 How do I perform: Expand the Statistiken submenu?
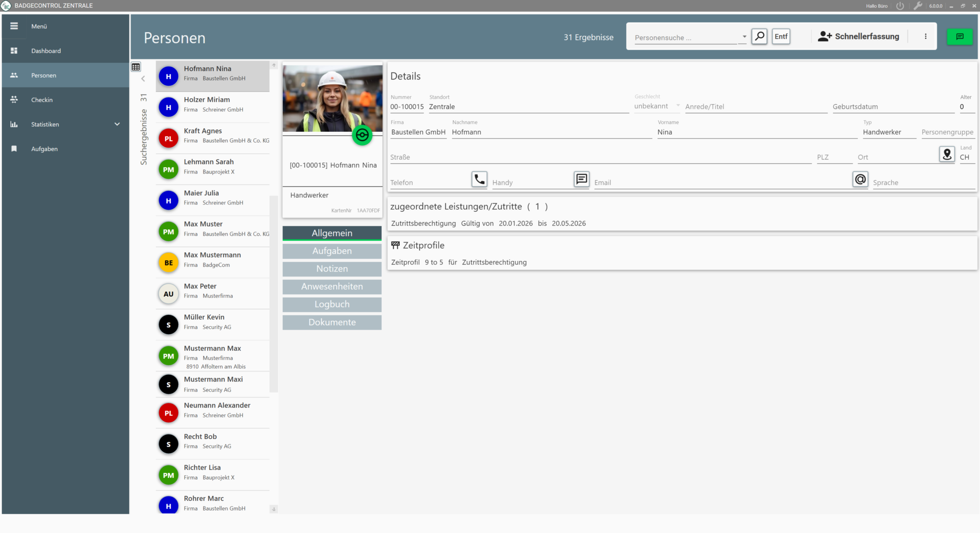click(117, 124)
